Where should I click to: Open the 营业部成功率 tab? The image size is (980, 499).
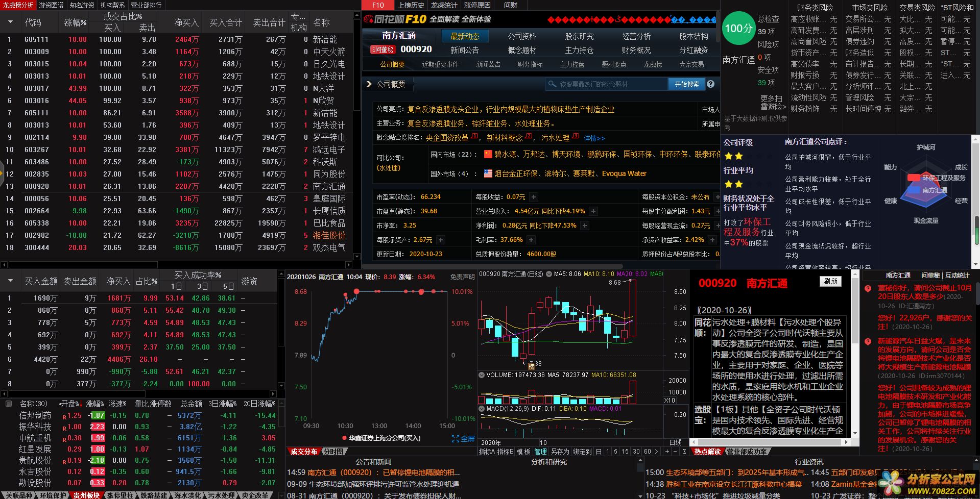click(x=746, y=452)
